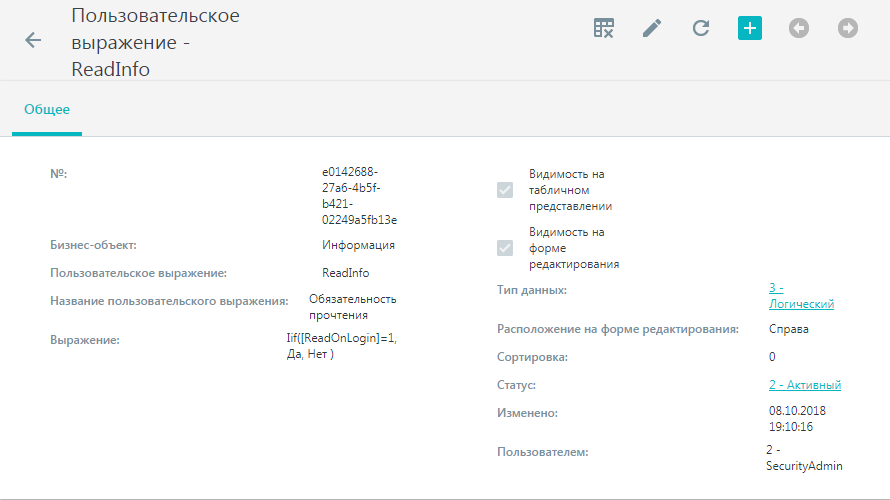Click the Справа placement value
This screenshot has width=890, height=500.
pyautogui.click(x=788, y=329)
